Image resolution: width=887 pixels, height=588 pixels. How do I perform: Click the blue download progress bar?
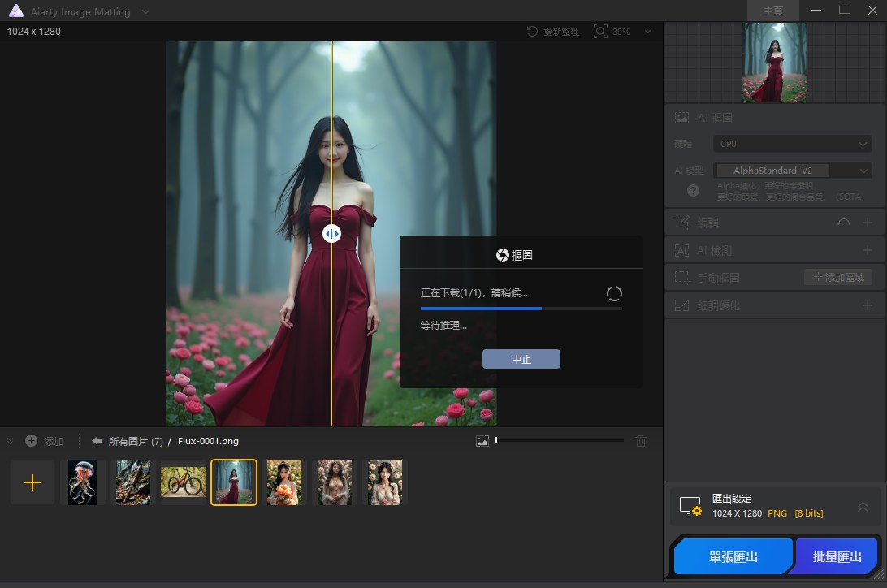521,309
